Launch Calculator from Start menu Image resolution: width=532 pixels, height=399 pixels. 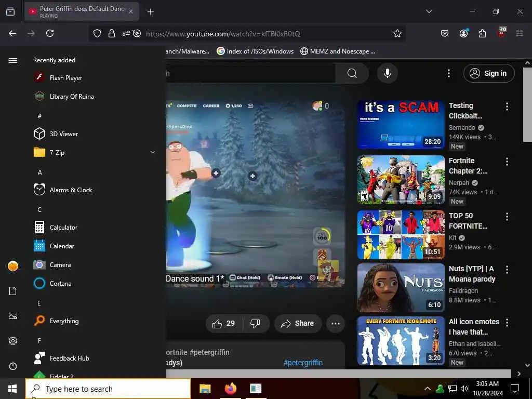point(63,228)
